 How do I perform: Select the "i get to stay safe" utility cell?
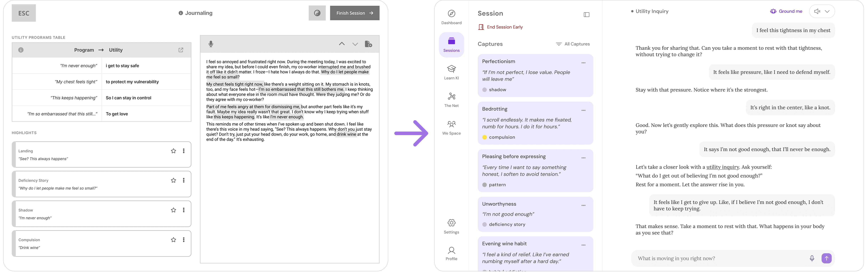pos(146,66)
